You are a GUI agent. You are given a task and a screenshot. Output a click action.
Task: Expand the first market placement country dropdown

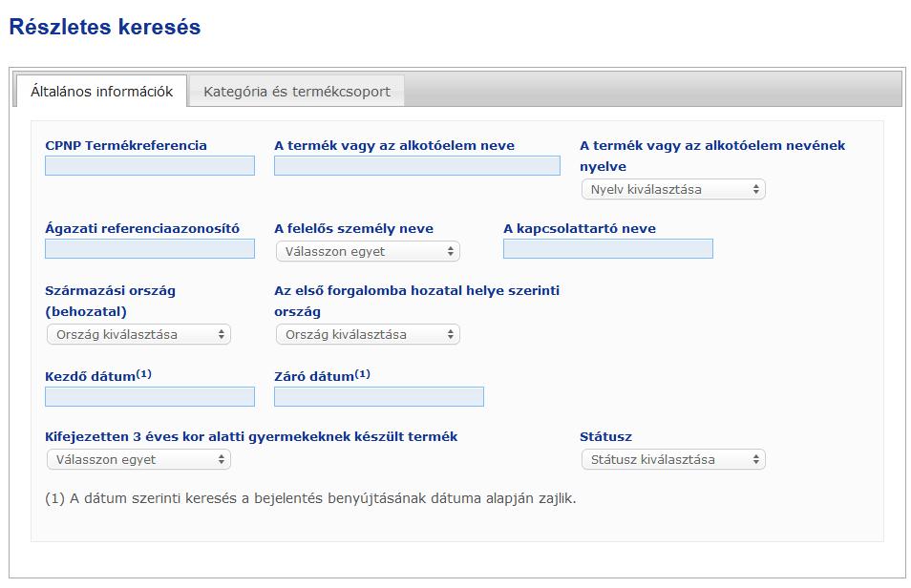pos(368,335)
